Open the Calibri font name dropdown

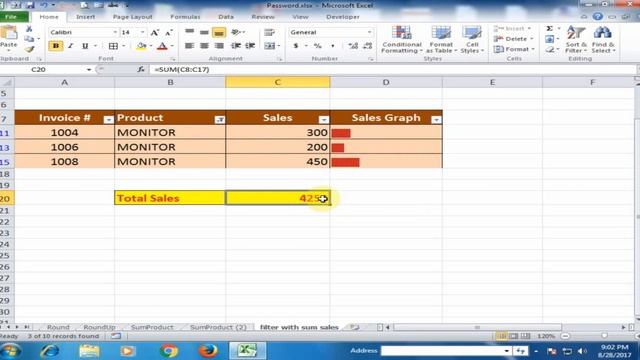[115, 32]
